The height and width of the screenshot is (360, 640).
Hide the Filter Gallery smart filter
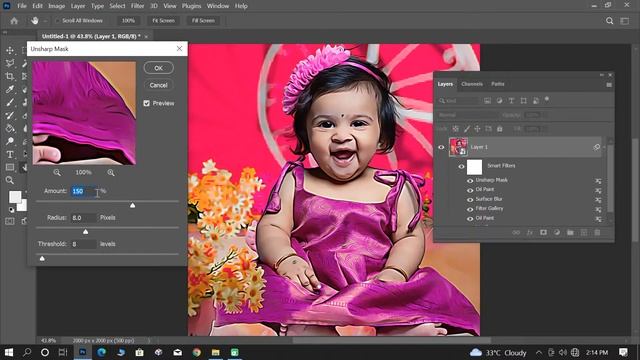470,209
